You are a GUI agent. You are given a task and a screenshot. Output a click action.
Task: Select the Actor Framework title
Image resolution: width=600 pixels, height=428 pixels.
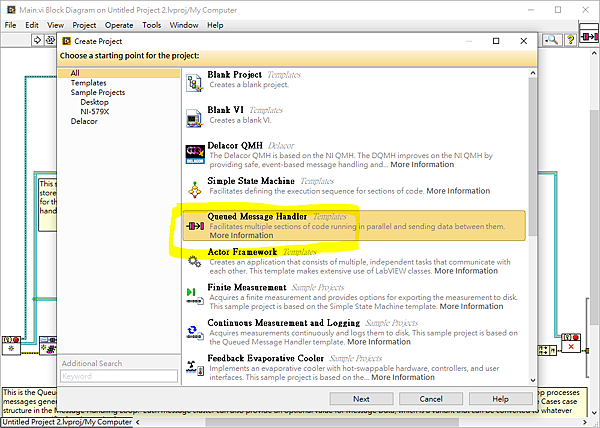(x=242, y=252)
